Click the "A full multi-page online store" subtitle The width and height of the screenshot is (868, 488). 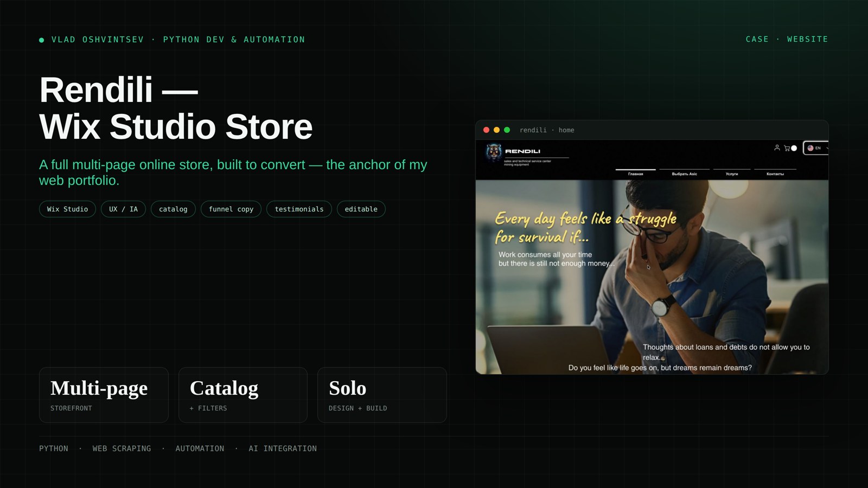pyautogui.click(x=233, y=172)
